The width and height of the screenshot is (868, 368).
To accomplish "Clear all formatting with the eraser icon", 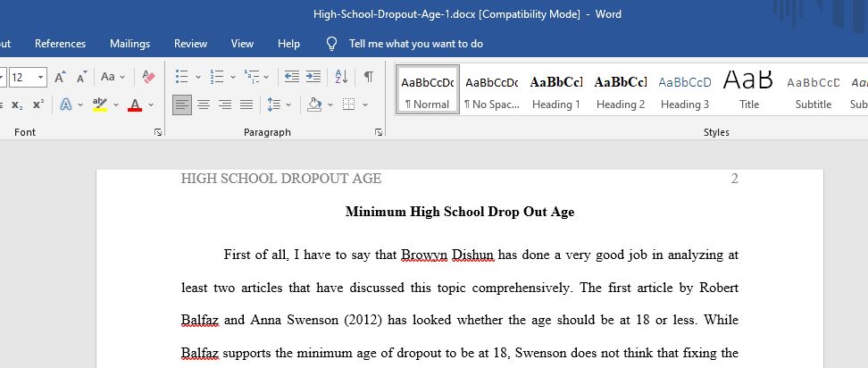I will click(148, 77).
